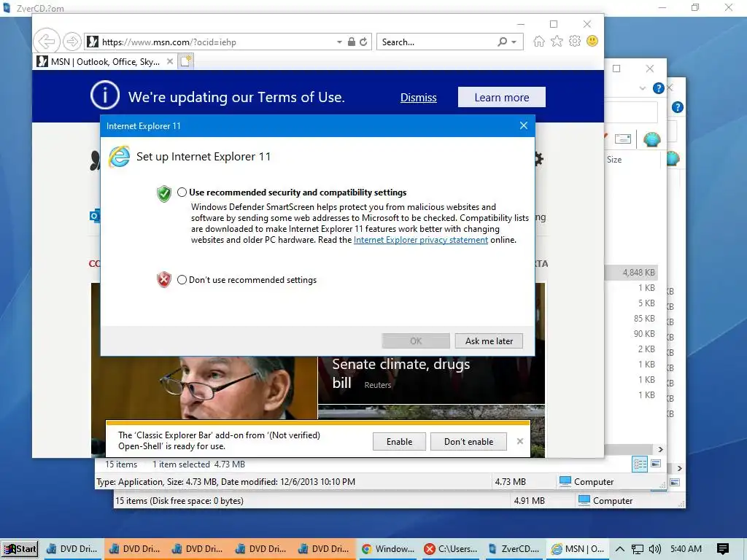The height and width of the screenshot is (560, 747).
Task: Show hidden tray icons chevron
Action: coord(620,549)
